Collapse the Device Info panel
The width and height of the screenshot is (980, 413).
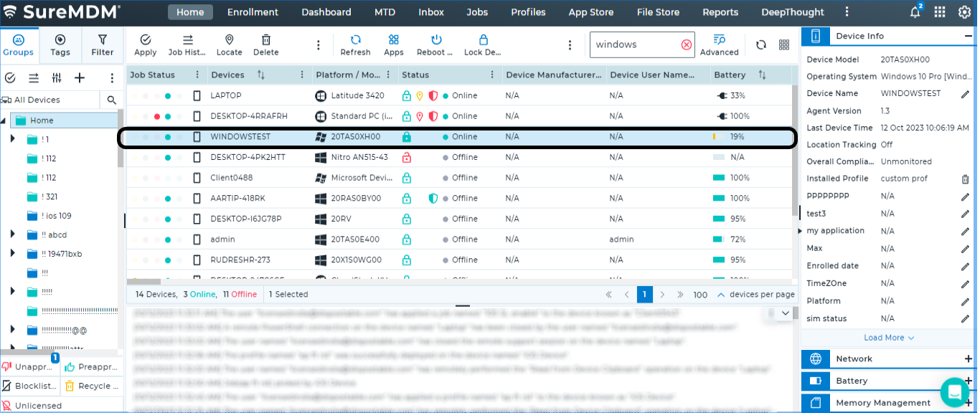tap(969, 36)
